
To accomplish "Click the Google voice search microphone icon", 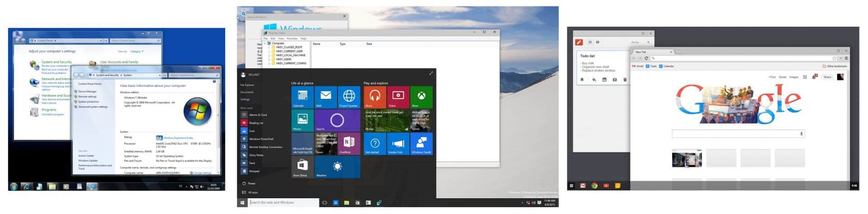I will click(x=802, y=134).
